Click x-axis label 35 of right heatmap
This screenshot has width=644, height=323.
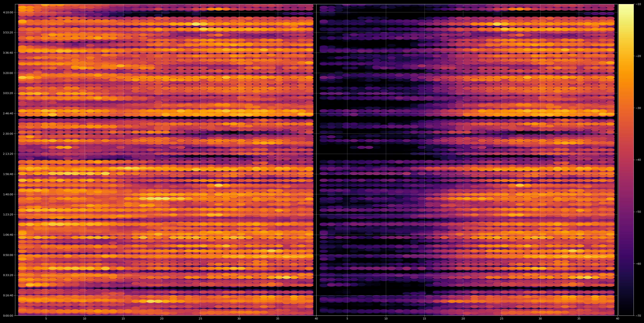point(579,319)
